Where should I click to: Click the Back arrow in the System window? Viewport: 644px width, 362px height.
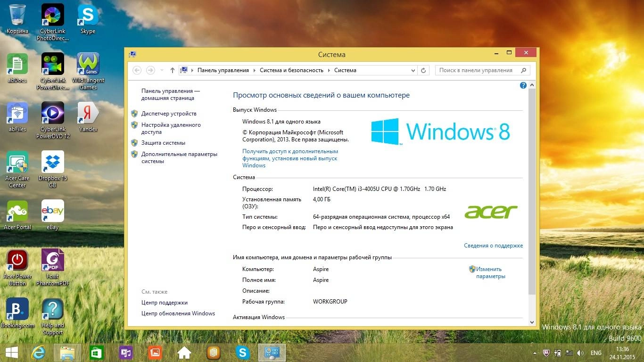(x=137, y=70)
